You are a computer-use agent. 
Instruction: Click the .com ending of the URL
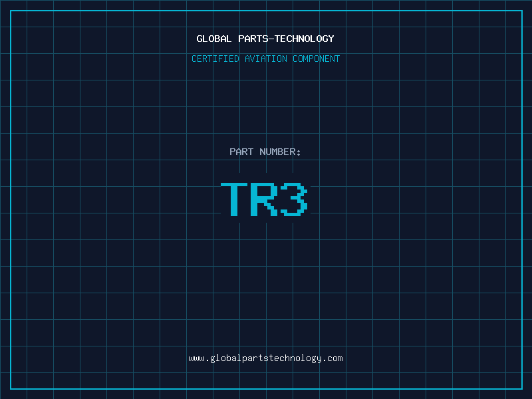pyautogui.click(x=332, y=358)
